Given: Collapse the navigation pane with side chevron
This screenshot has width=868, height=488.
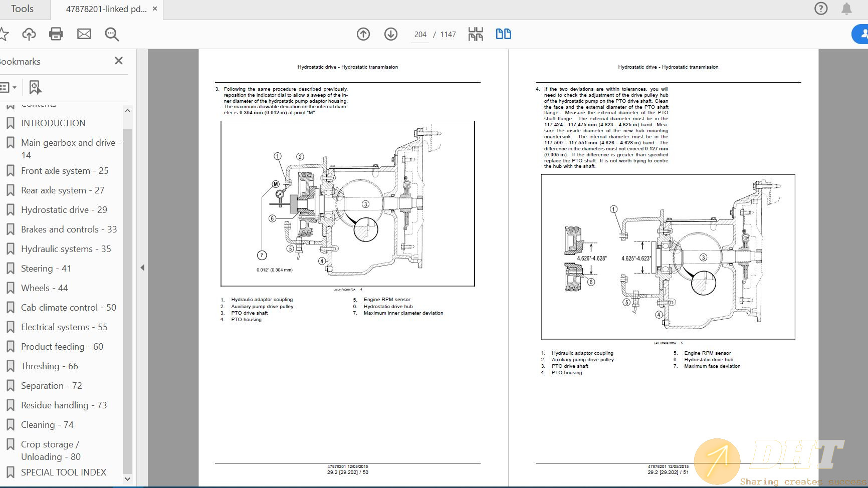Looking at the screenshot, I should pos(143,267).
